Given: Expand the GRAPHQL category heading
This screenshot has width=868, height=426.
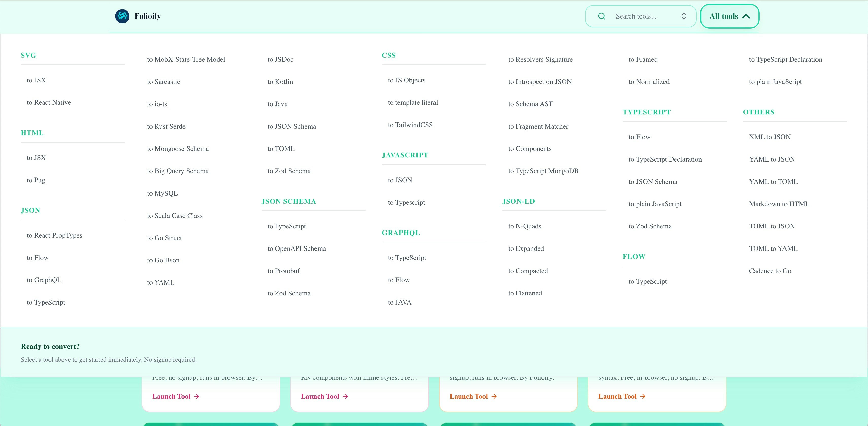Looking at the screenshot, I should [401, 233].
